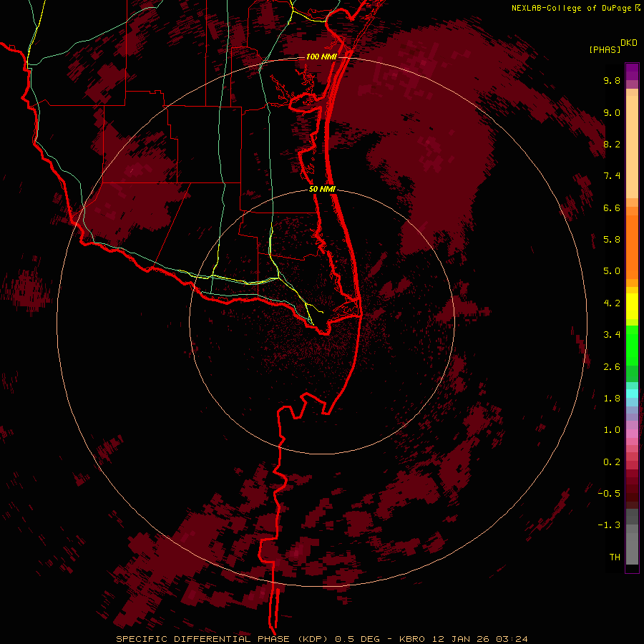Click the DKD [PHAS] legend title
The width and height of the screenshot is (644, 644).
613,46
